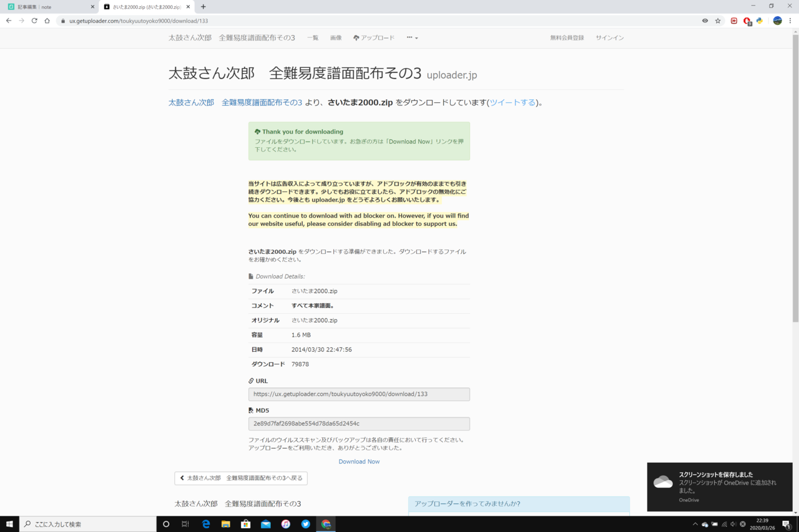Go to browser home page icon
This screenshot has height=532, width=799.
(47, 21)
